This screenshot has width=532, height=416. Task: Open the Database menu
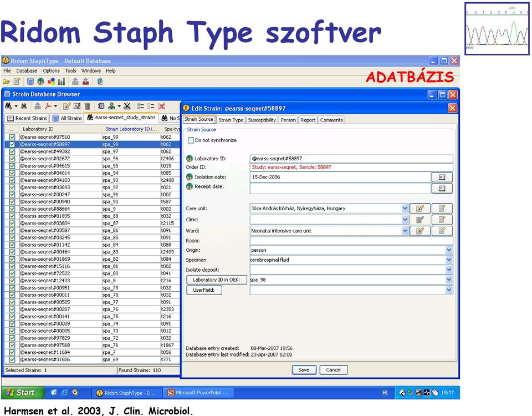pyautogui.click(x=27, y=70)
